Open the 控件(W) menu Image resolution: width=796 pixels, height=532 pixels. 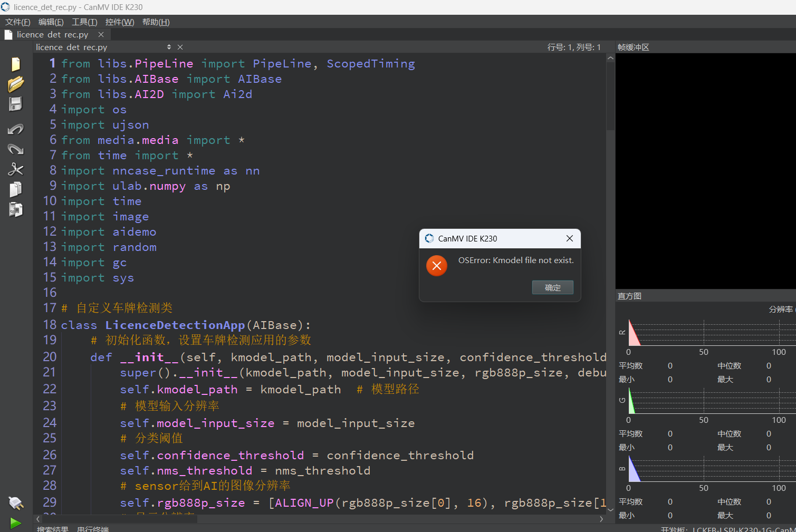pos(120,22)
